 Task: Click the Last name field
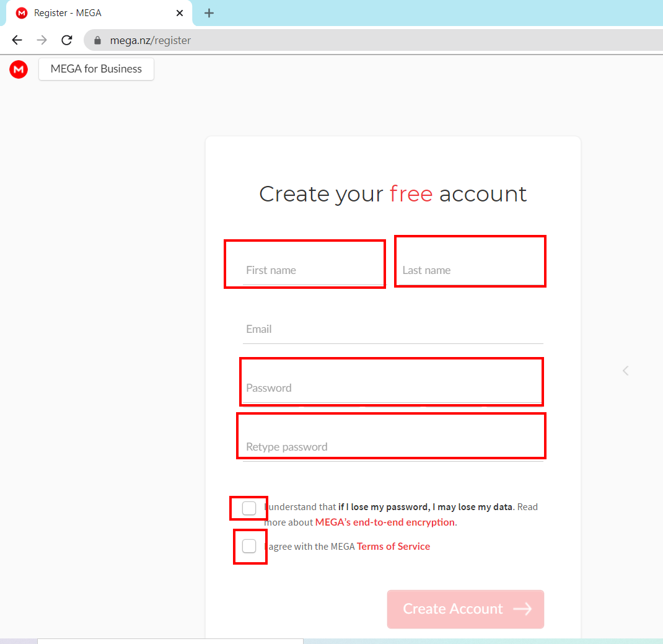click(471, 270)
